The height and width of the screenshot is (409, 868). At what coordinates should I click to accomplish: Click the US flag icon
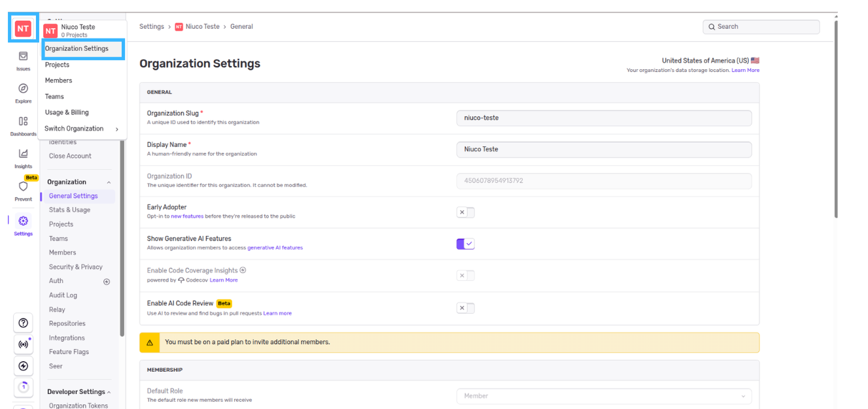[755, 61]
